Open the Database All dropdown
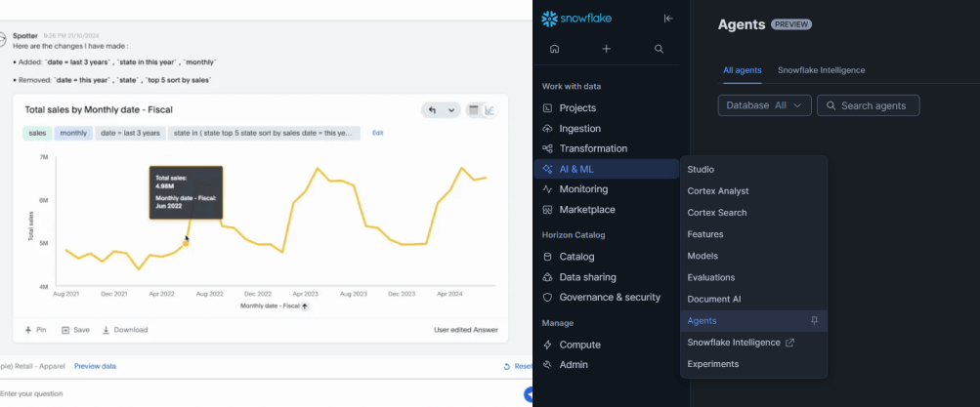The height and width of the screenshot is (407, 980). 764,105
